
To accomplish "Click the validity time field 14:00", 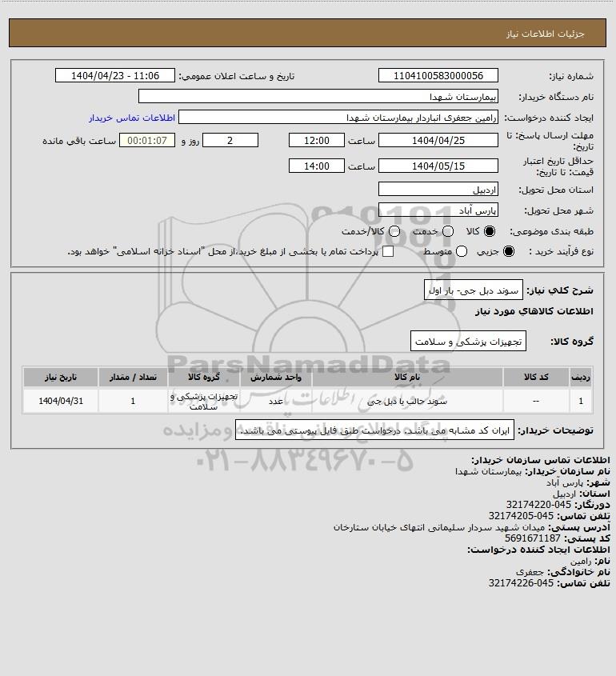I will pos(317,166).
